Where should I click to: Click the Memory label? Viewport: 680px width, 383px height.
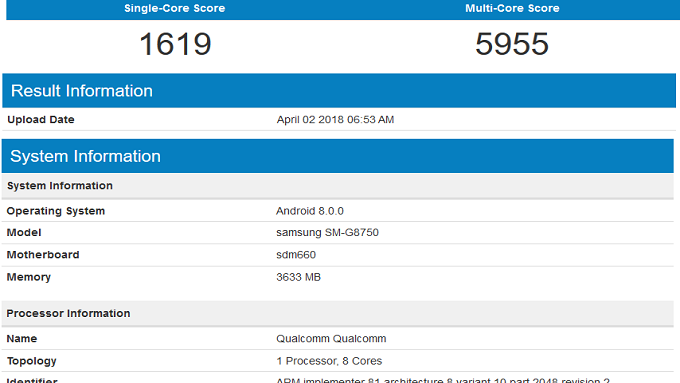29,277
